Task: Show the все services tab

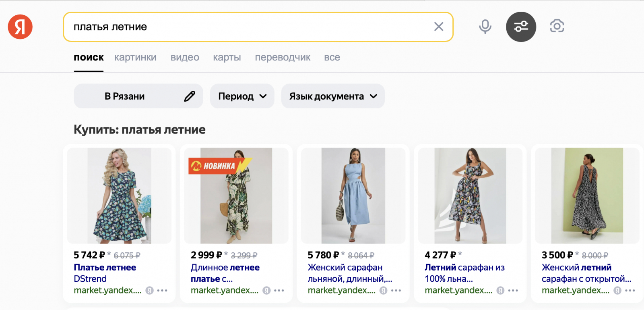Action: (332, 58)
